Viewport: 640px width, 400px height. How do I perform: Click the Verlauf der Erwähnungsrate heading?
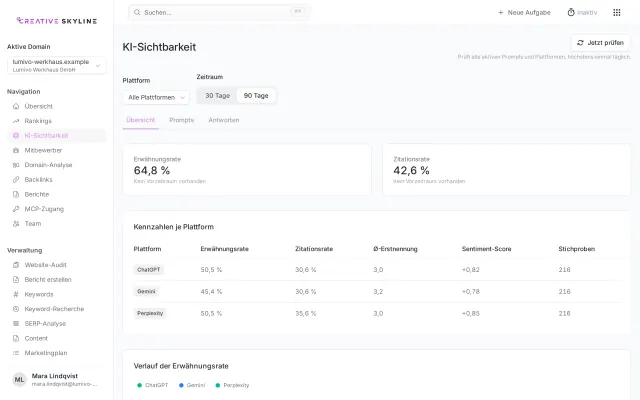click(181, 366)
